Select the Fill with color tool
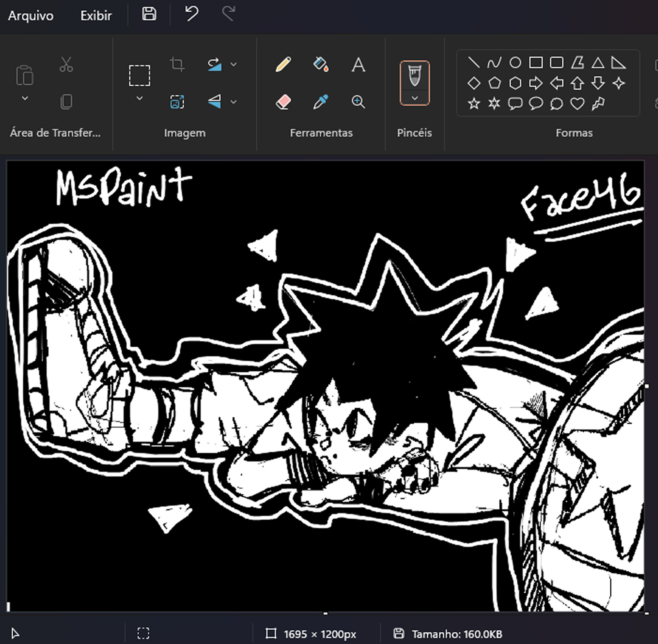This screenshot has width=658, height=644. 320,65
